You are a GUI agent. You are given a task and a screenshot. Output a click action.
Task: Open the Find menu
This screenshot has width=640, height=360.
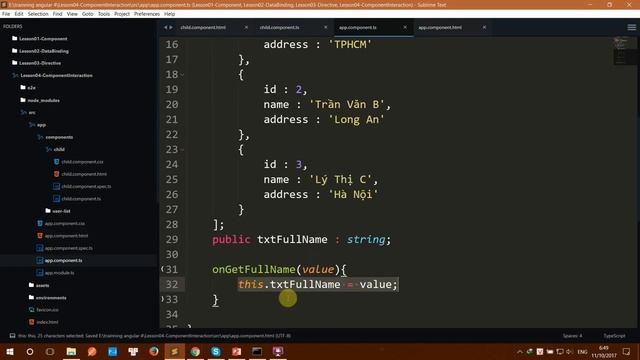57,14
